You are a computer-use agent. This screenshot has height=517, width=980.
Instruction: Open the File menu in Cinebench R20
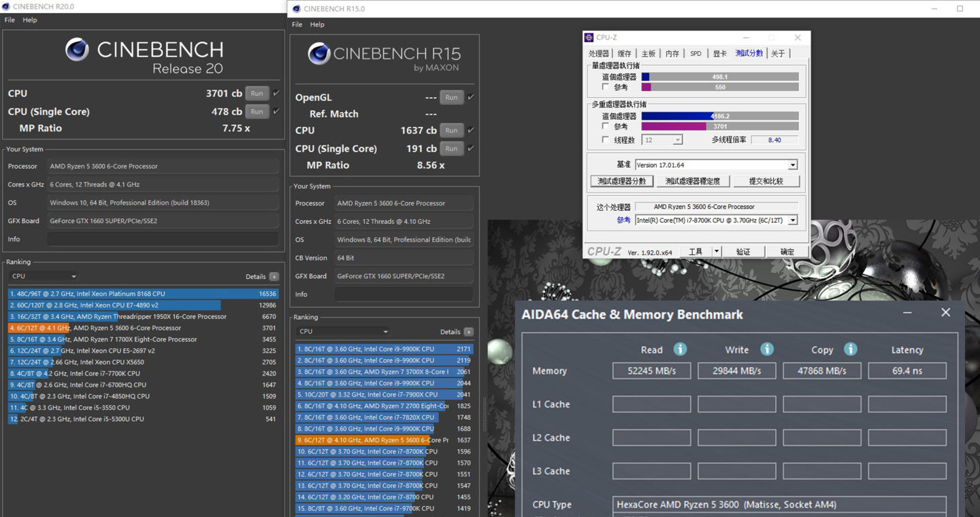10,20
